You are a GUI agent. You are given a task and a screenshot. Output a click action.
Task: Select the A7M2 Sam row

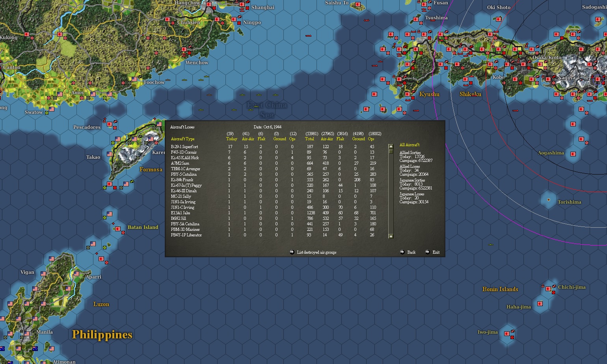[x=273, y=163]
